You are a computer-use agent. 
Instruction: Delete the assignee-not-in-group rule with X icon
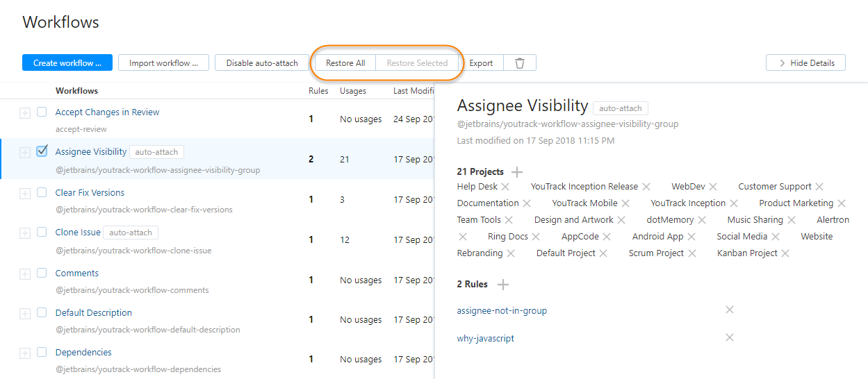coord(730,310)
